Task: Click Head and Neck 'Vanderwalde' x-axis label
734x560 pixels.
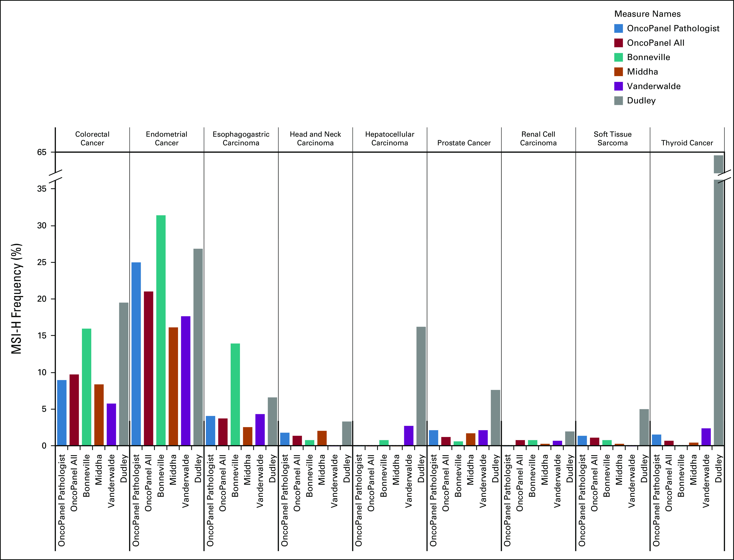Action: [x=334, y=481]
